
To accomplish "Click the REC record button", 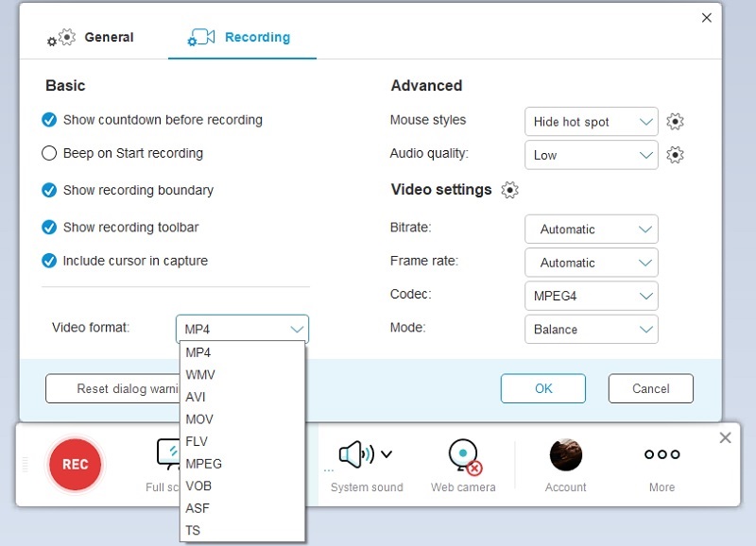I will 76,464.
